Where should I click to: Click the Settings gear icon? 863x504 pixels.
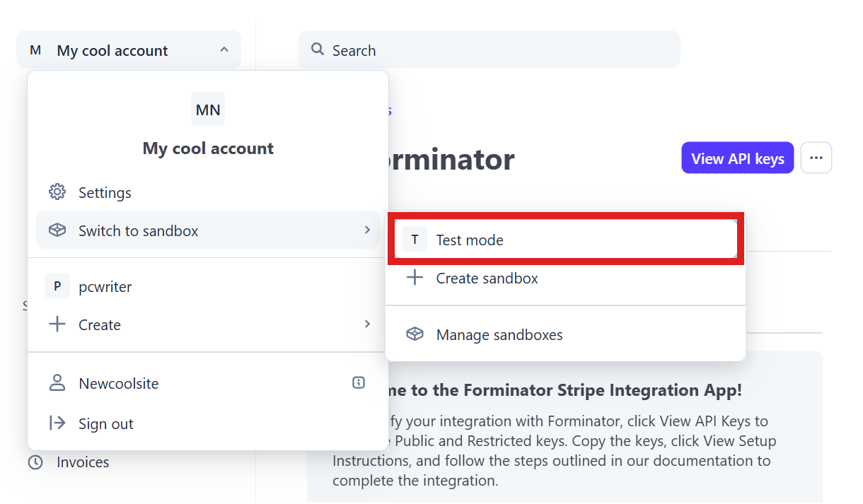click(57, 192)
